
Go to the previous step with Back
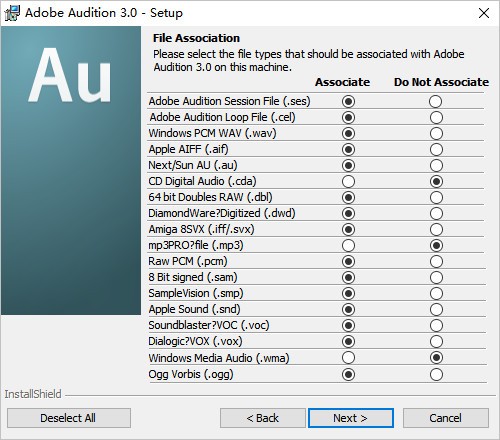263,418
